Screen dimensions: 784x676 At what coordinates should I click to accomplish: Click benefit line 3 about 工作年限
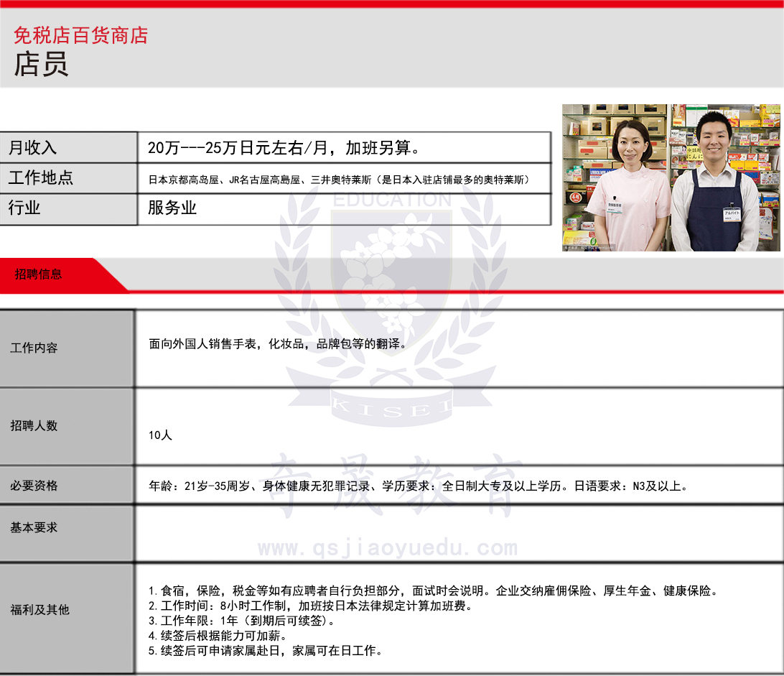click(242, 621)
